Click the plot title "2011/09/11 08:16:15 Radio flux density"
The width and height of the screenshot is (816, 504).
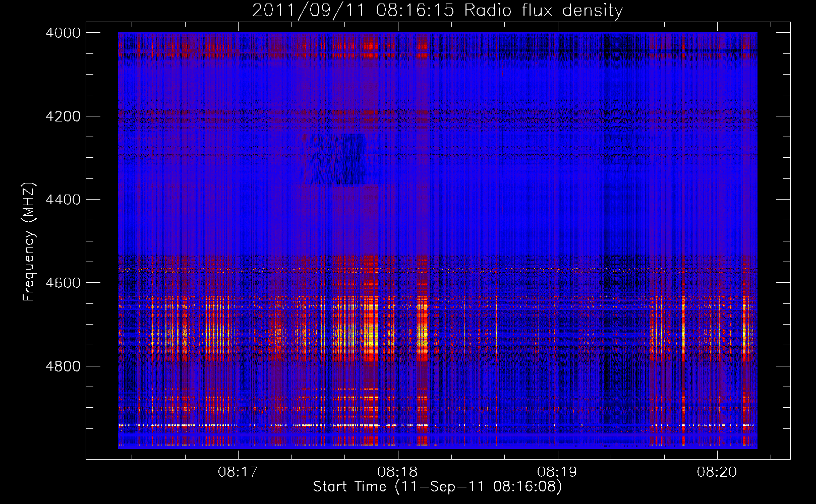[x=437, y=11]
